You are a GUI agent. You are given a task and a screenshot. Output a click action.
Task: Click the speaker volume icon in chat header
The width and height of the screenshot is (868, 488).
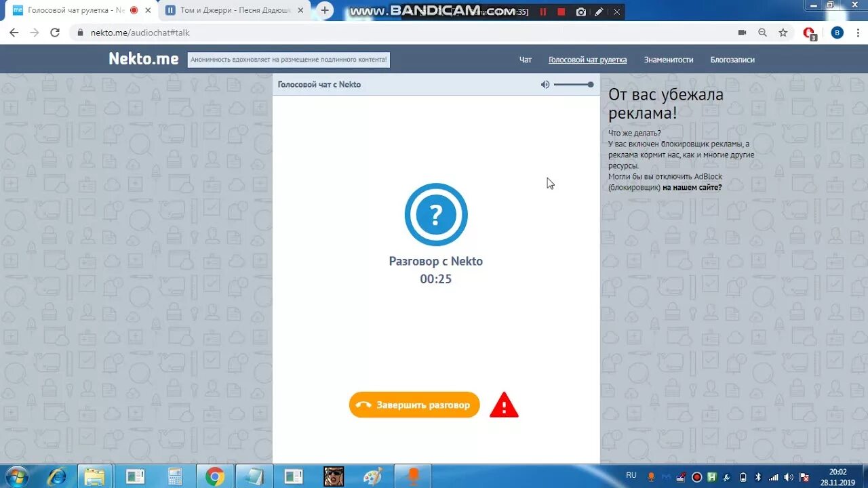pos(545,85)
